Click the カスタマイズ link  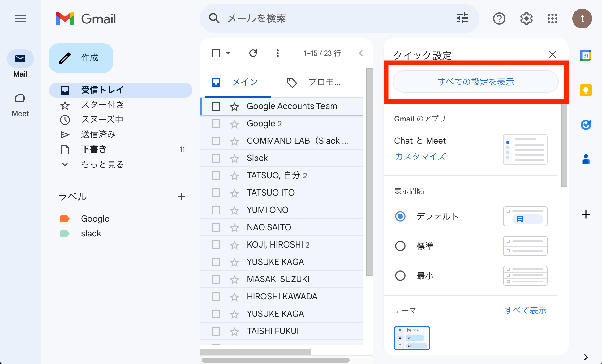click(420, 156)
